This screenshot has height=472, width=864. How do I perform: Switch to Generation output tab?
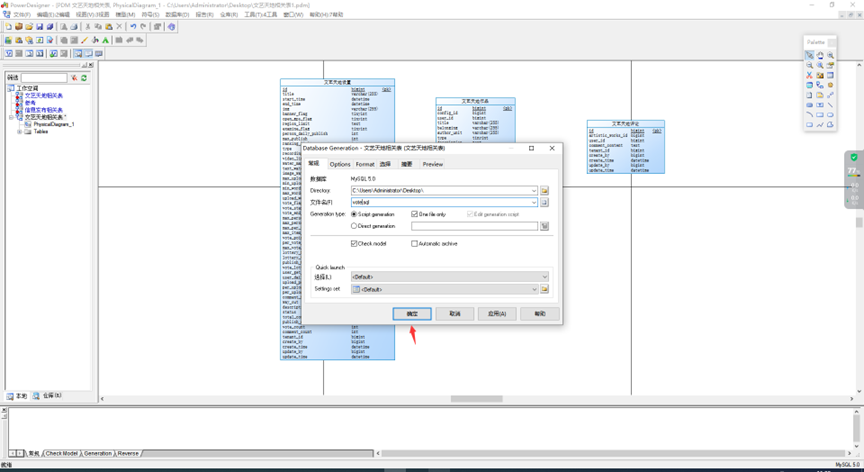[98, 453]
